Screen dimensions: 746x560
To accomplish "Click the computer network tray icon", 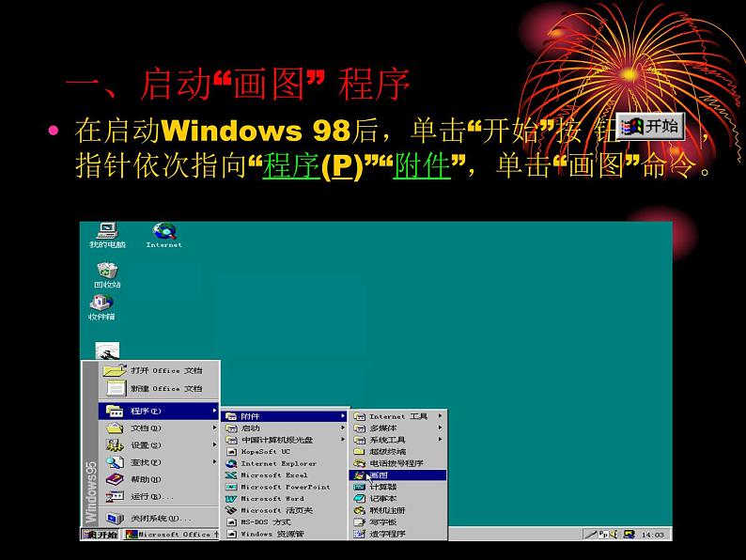I will [629, 535].
